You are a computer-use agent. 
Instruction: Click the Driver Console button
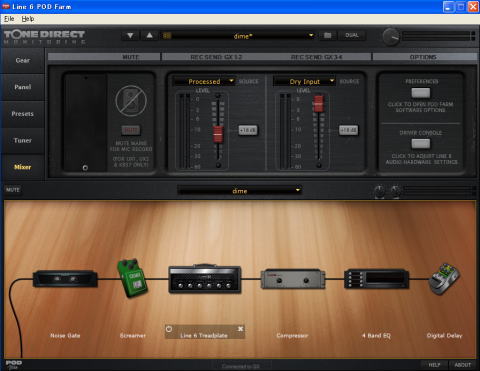point(421,144)
